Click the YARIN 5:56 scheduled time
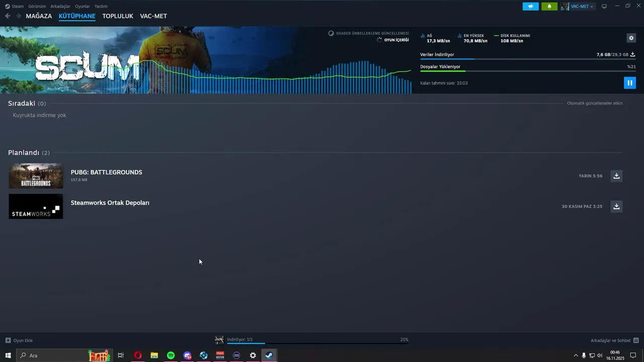Image resolution: width=644 pixels, height=362 pixels. click(x=590, y=176)
